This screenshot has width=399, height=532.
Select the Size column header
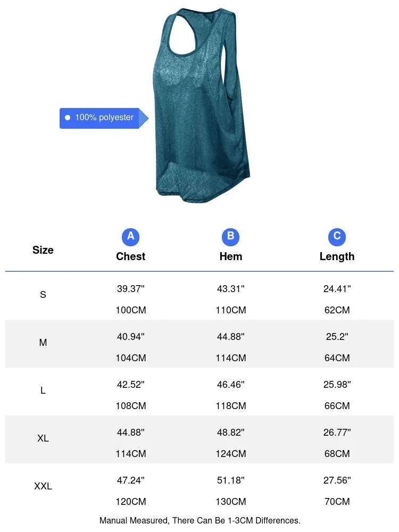point(43,250)
